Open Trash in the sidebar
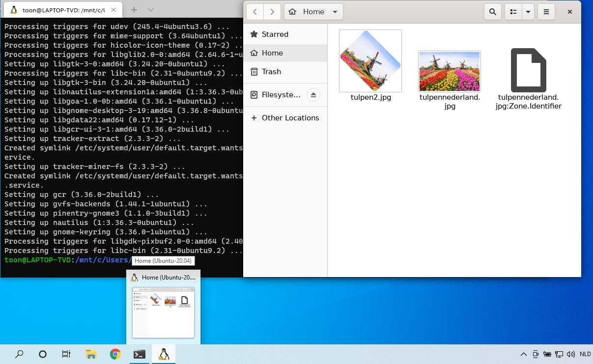593x364 pixels. pos(285,72)
